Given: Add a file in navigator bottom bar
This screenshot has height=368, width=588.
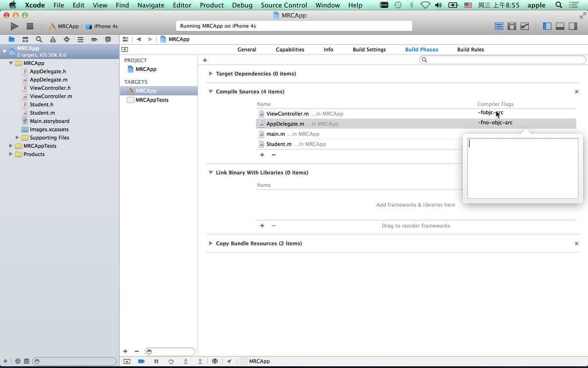Looking at the screenshot, I should pos(6,362).
